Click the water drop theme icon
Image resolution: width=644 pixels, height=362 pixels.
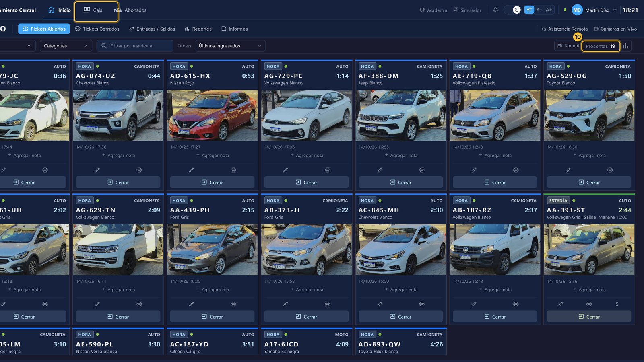(495, 10)
